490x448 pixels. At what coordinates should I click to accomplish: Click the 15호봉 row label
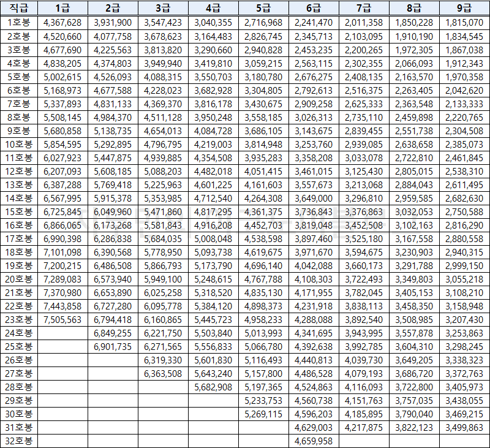pos(19,211)
